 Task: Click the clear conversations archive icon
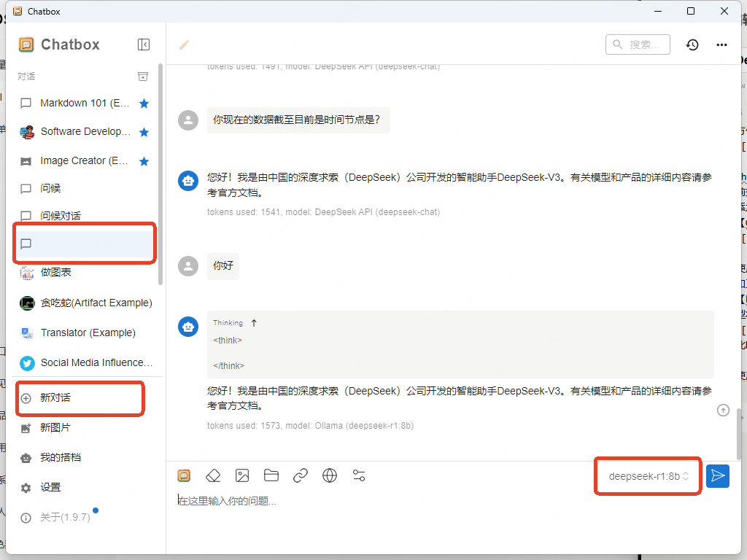(143, 76)
